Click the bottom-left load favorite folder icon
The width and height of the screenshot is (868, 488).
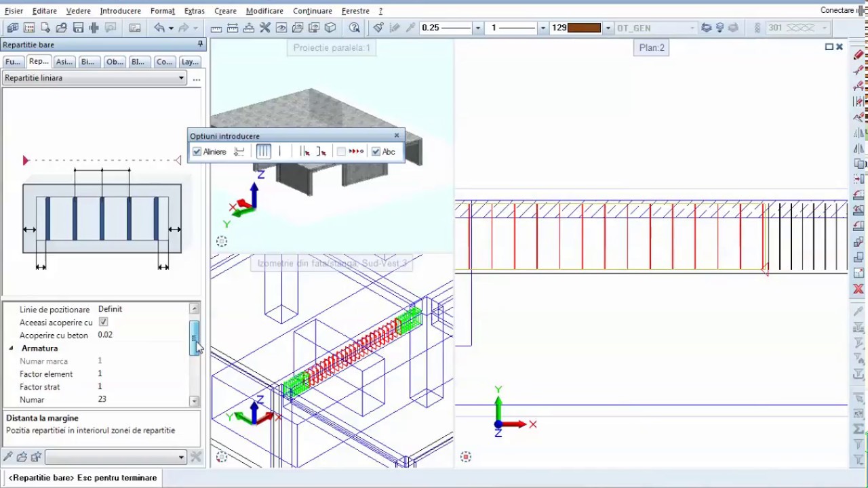(22, 457)
